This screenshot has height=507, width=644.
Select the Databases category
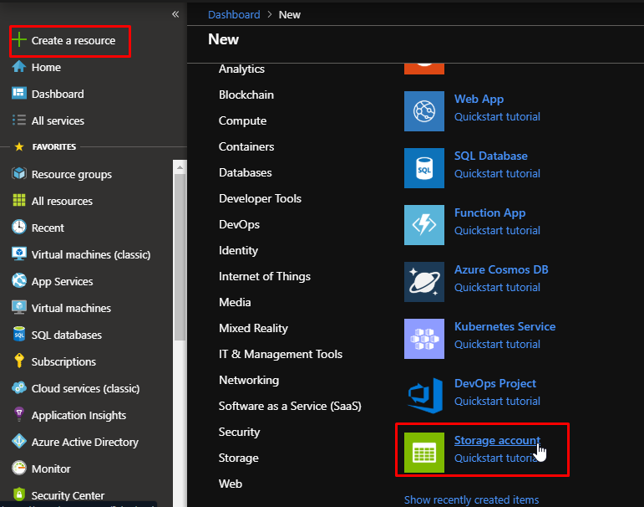[x=245, y=173]
